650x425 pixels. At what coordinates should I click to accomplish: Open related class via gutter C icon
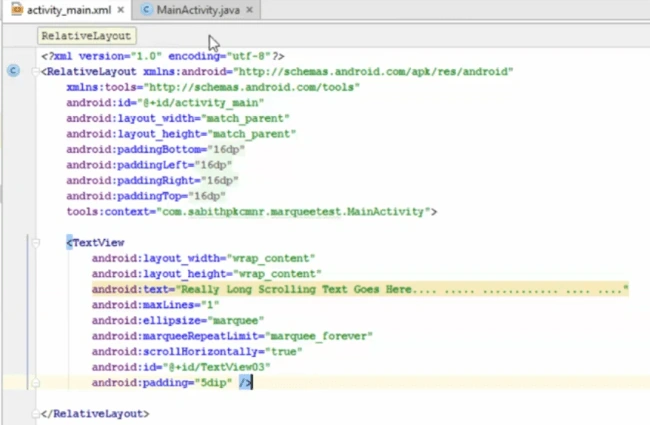point(13,71)
